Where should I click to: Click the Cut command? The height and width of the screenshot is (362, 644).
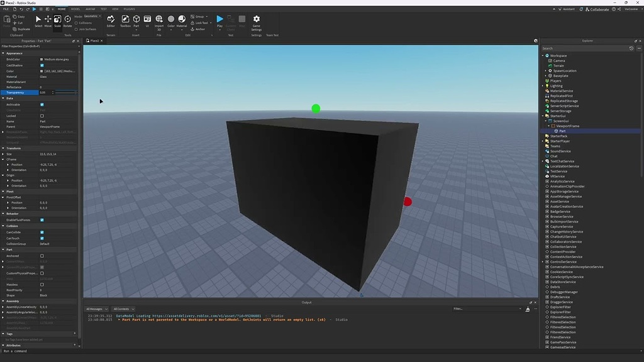tap(18, 23)
